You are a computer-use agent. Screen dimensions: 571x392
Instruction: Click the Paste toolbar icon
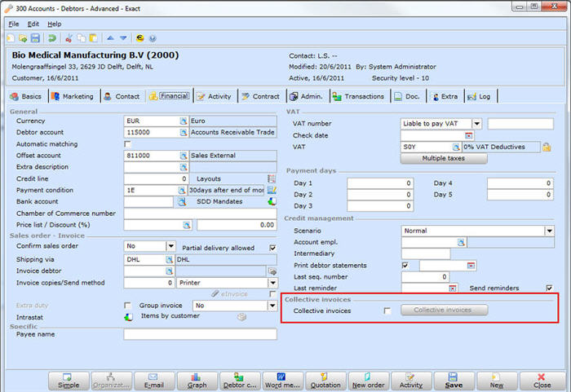[x=93, y=37]
